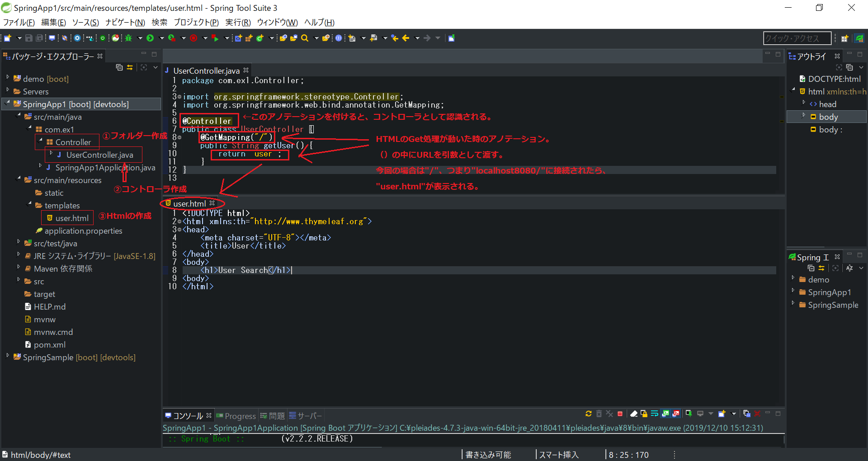Expand head node in Outline
The width and height of the screenshot is (868, 461).
click(x=804, y=103)
